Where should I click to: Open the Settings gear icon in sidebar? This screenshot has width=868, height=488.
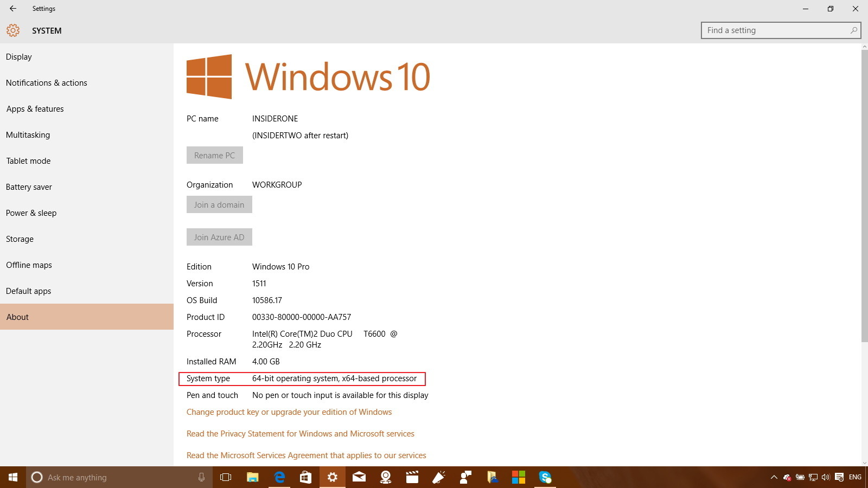[12, 30]
